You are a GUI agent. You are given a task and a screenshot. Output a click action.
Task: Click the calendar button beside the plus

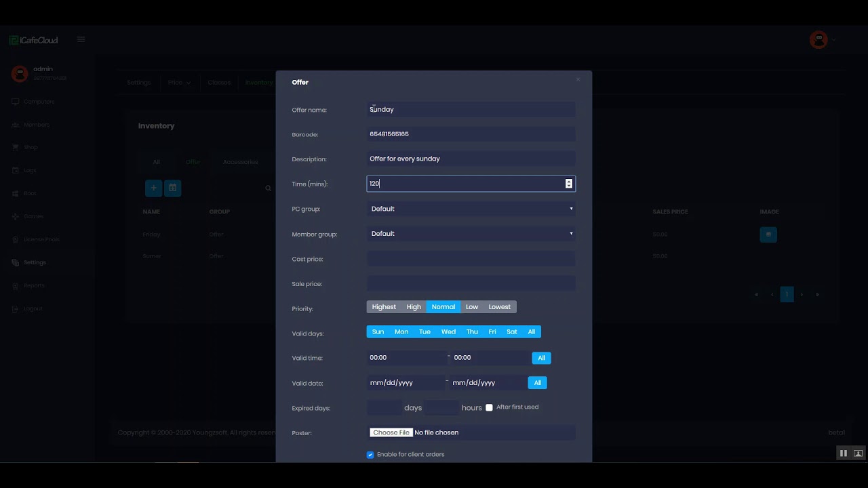[173, 188]
